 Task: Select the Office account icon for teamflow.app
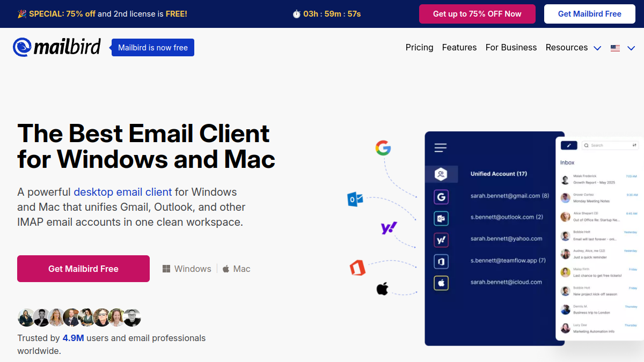click(x=441, y=261)
